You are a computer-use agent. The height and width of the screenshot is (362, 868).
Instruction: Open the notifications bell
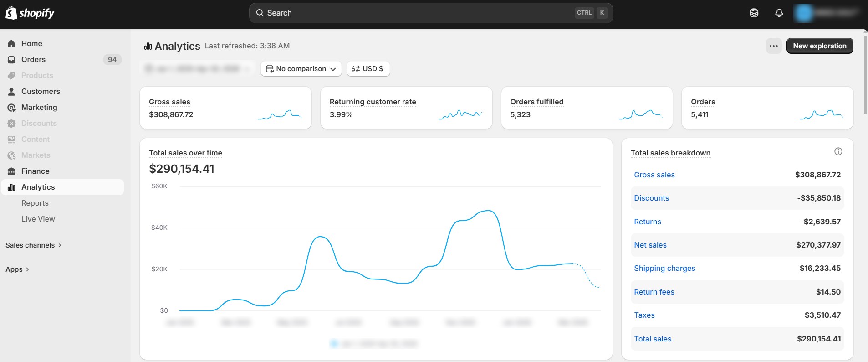click(x=779, y=13)
